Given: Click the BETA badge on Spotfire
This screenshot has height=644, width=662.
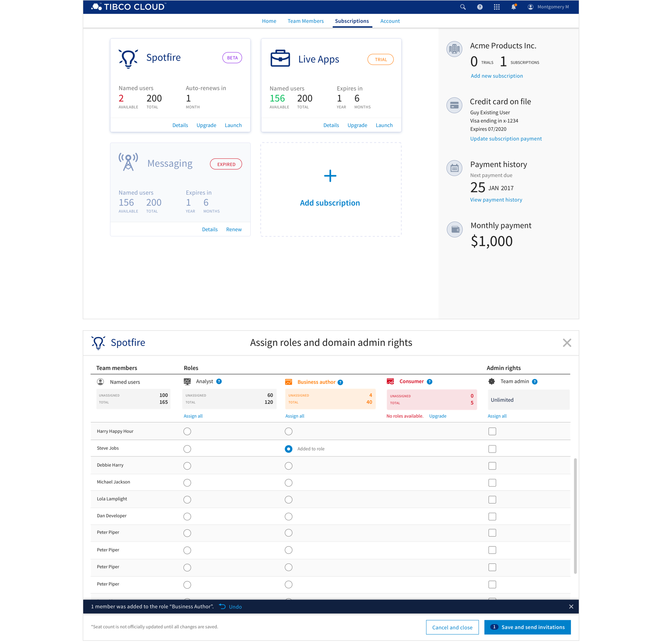Looking at the screenshot, I should [232, 58].
